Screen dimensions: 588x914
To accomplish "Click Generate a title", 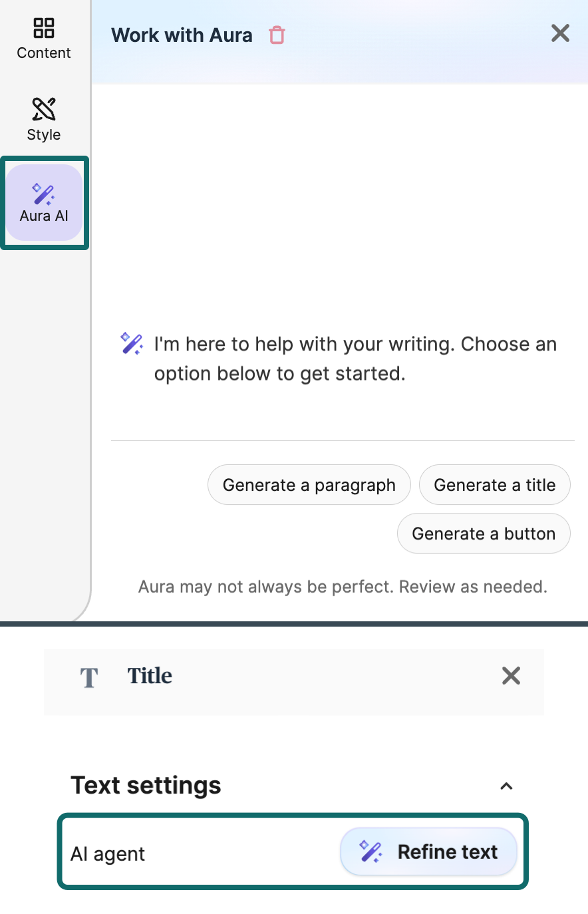I will (x=495, y=485).
